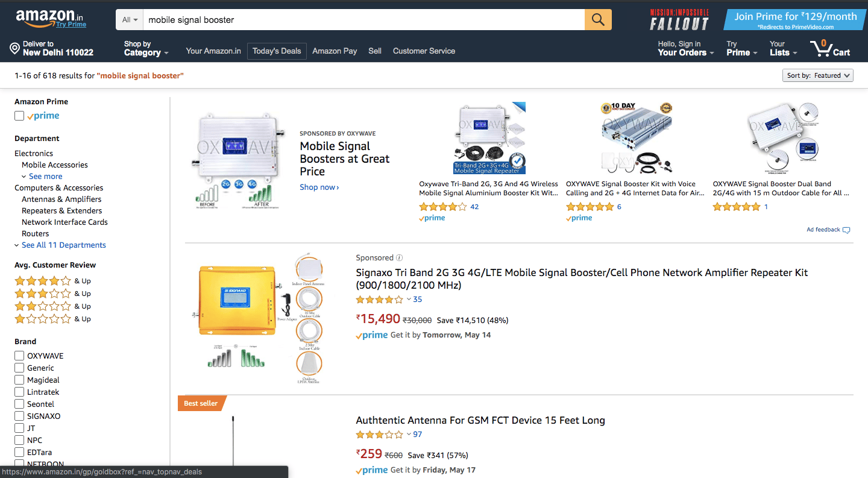This screenshot has height=478, width=868.
Task: Click the orange search magnifier button
Action: point(598,20)
